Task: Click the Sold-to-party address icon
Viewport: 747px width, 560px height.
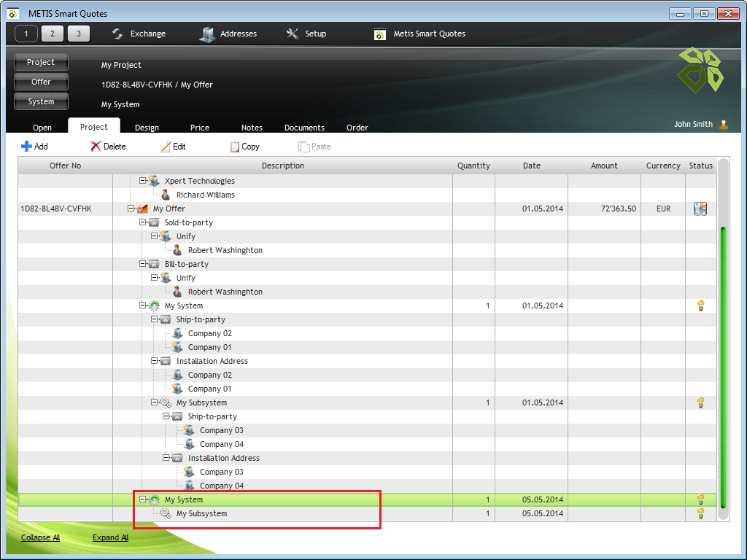Action: pos(154,222)
